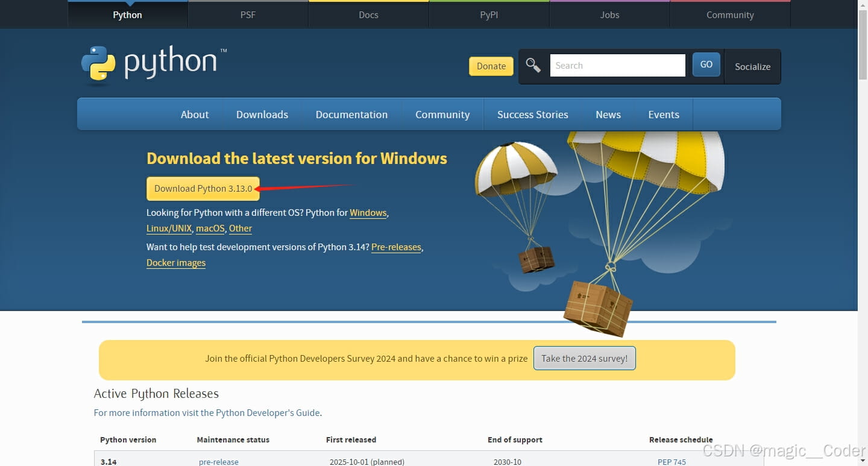The image size is (868, 466).
Task: Focus the Search input field
Action: (617, 65)
